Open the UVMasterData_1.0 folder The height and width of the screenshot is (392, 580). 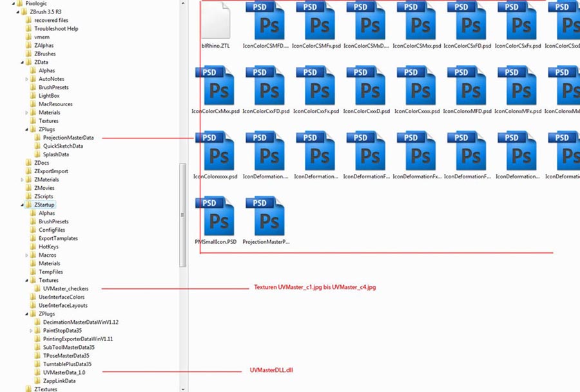64,373
